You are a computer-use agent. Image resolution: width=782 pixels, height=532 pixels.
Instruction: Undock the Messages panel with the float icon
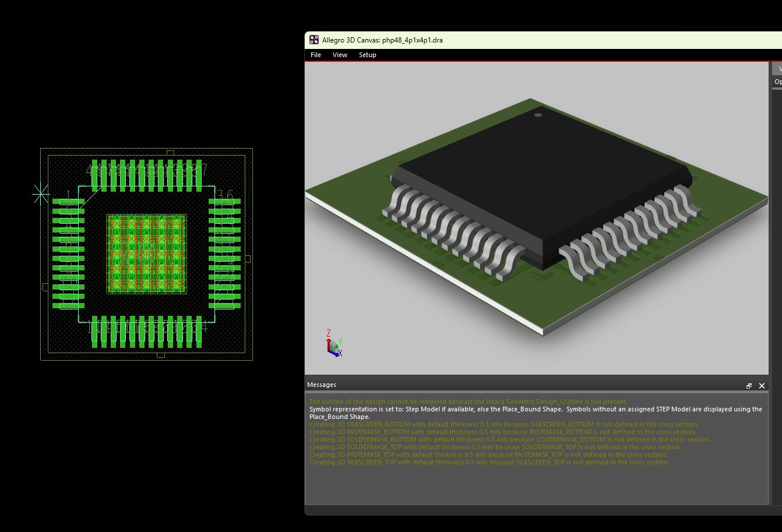click(749, 386)
